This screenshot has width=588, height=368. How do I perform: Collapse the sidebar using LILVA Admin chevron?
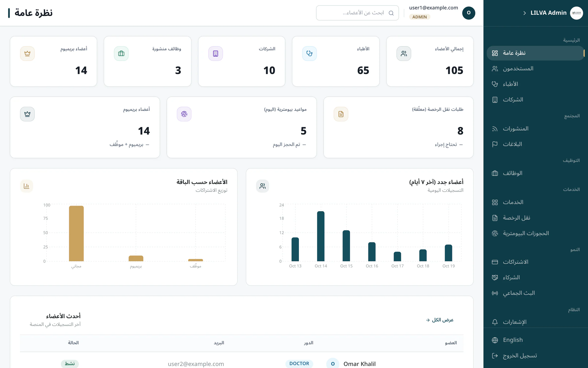point(525,13)
